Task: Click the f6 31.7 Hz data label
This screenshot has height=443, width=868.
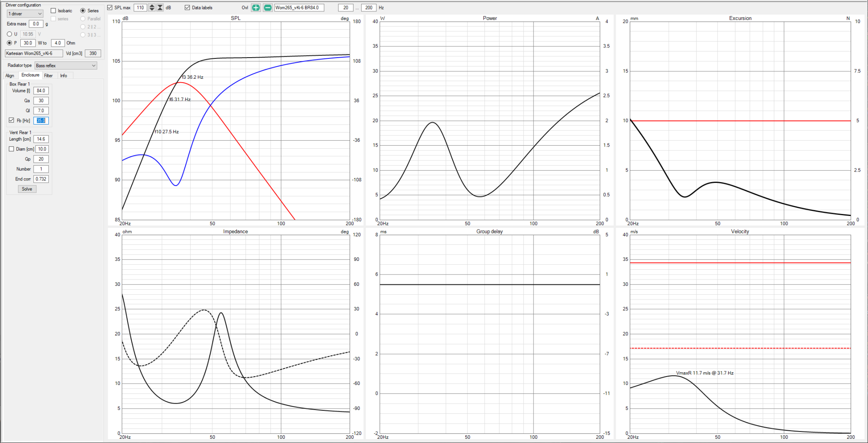Action: (180, 100)
